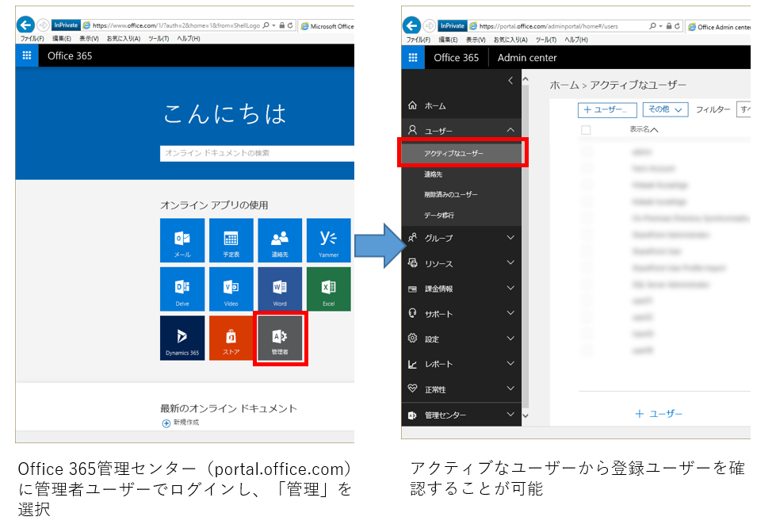
Task: Open the ストア store tile
Action: (x=231, y=338)
